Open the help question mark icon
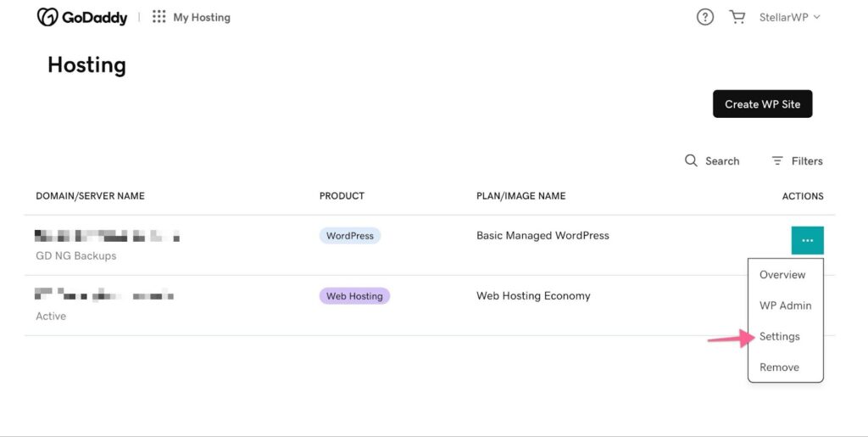868x437 pixels. pyautogui.click(x=705, y=17)
